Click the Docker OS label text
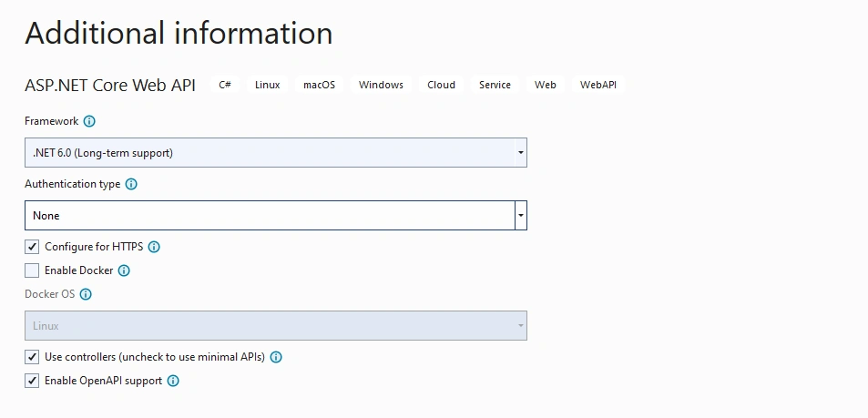 point(50,294)
